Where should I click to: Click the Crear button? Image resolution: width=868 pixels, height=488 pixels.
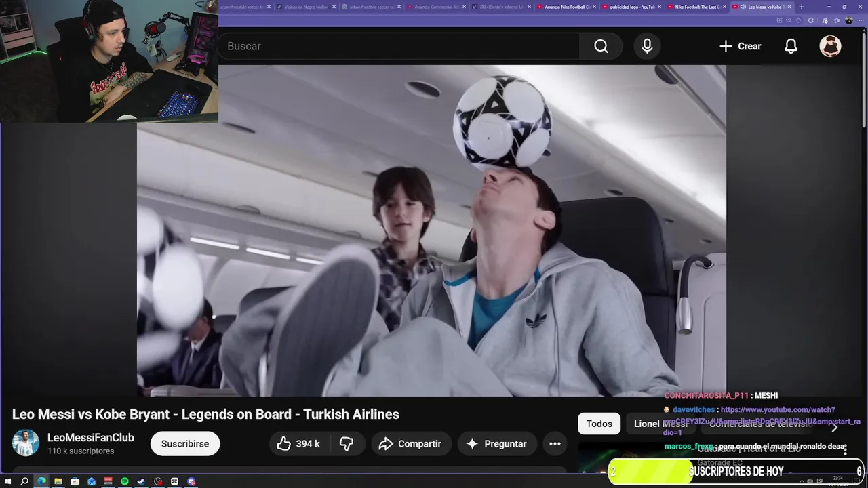(740, 46)
